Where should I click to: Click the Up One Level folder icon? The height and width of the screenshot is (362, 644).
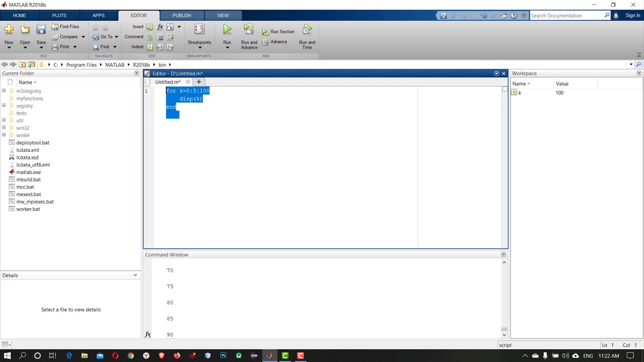[23, 65]
